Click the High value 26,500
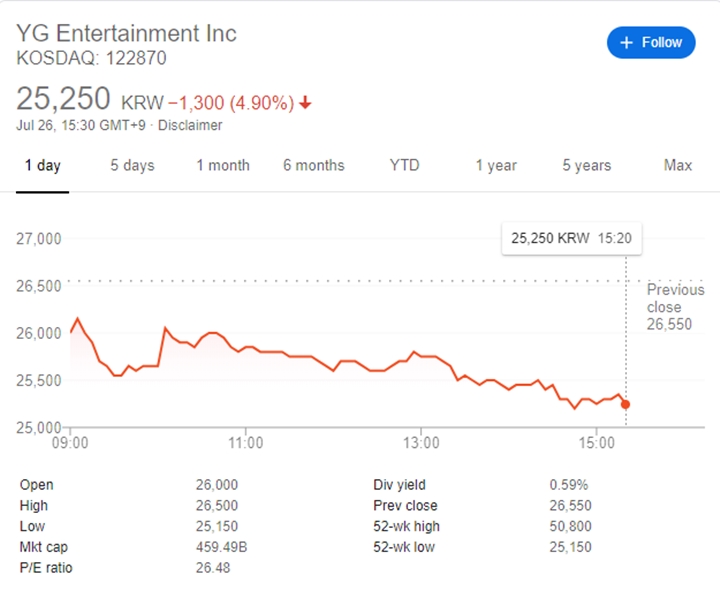 [217, 506]
